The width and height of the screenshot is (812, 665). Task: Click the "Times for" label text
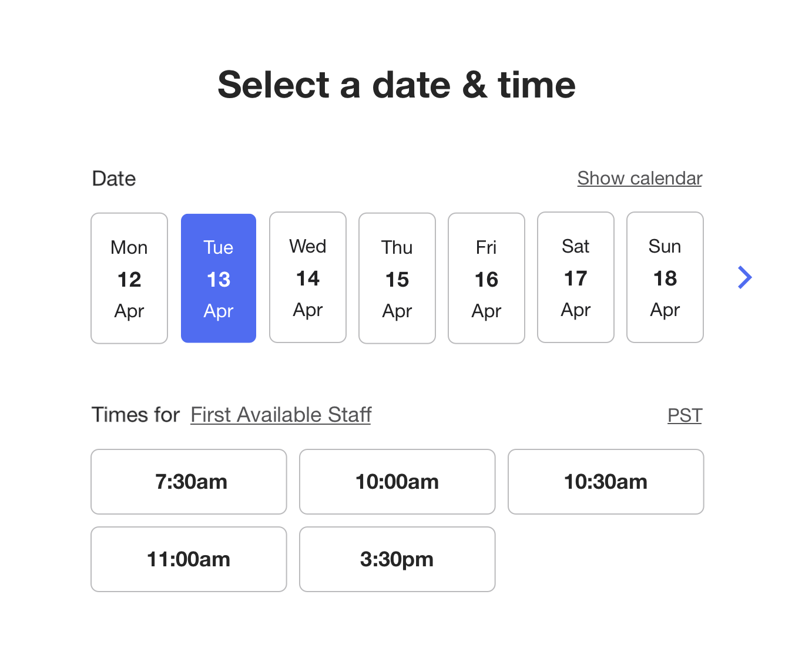tap(136, 415)
